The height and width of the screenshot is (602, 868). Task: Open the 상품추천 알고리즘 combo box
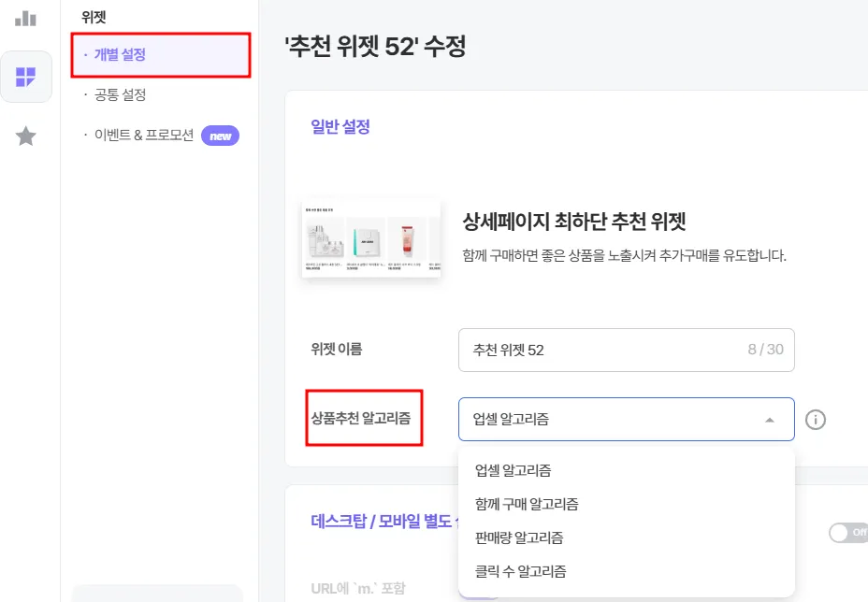[x=625, y=420]
